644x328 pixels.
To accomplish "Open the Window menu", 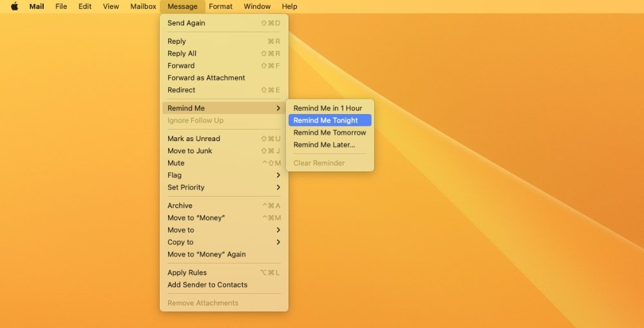I will click(x=257, y=6).
